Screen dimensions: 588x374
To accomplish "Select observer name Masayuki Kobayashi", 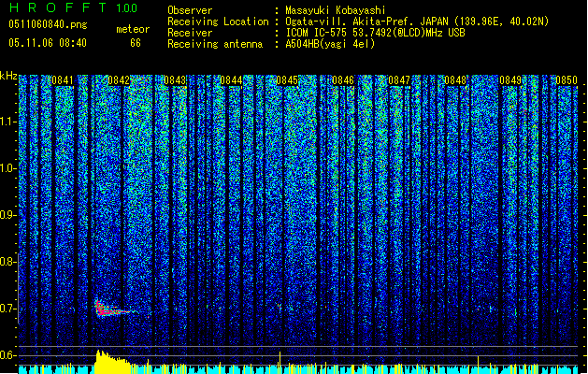I will click(336, 10).
